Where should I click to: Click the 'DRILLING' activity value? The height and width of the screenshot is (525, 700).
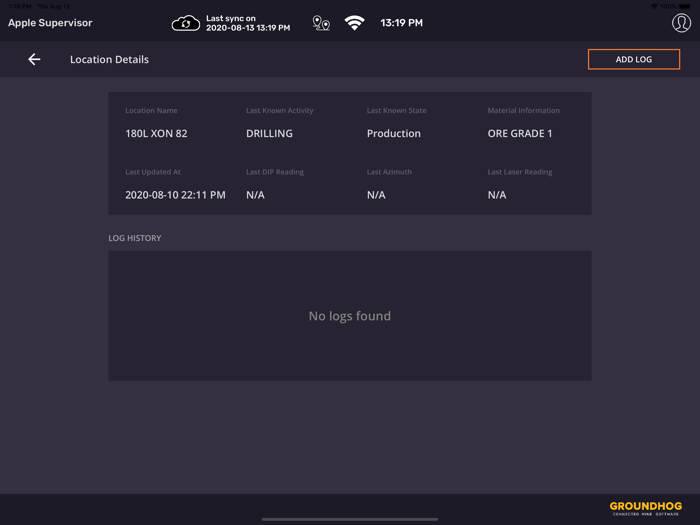[x=269, y=133]
